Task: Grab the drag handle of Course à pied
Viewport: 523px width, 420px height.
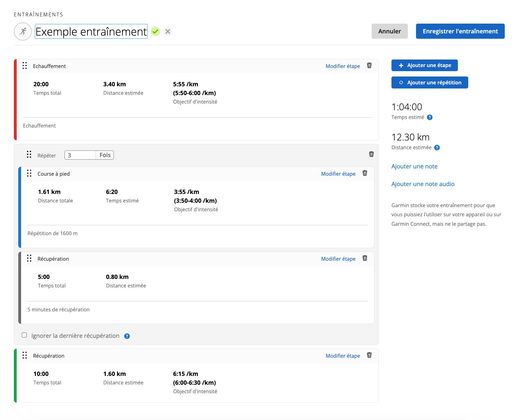Action: (x=29, y=173)
